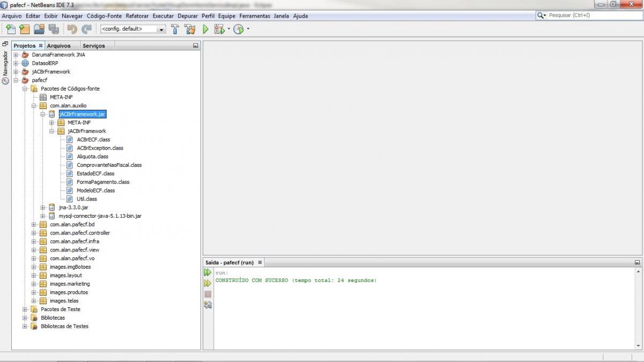
Task: Click the New File toolbar icon
Action: coord(10,29)
